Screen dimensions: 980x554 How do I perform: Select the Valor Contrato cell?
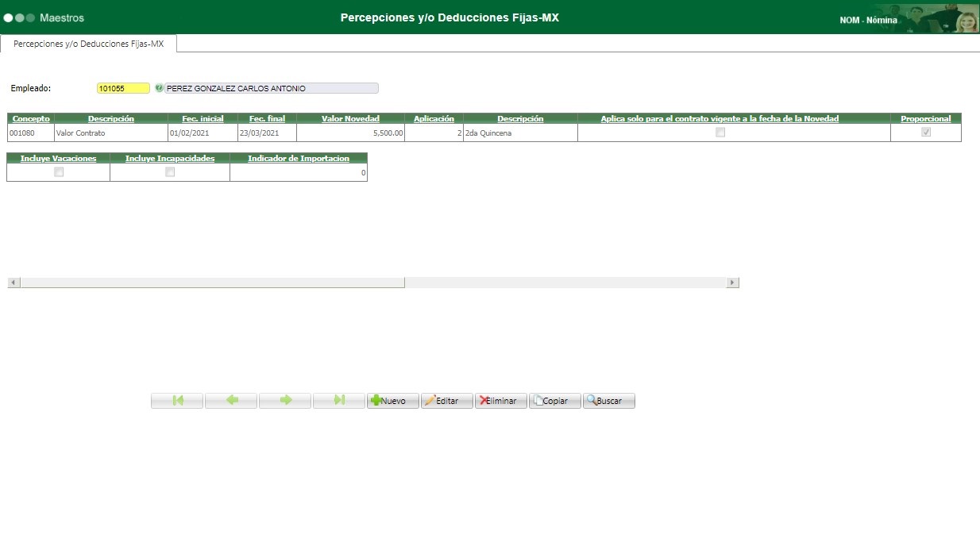click(110, 133)
